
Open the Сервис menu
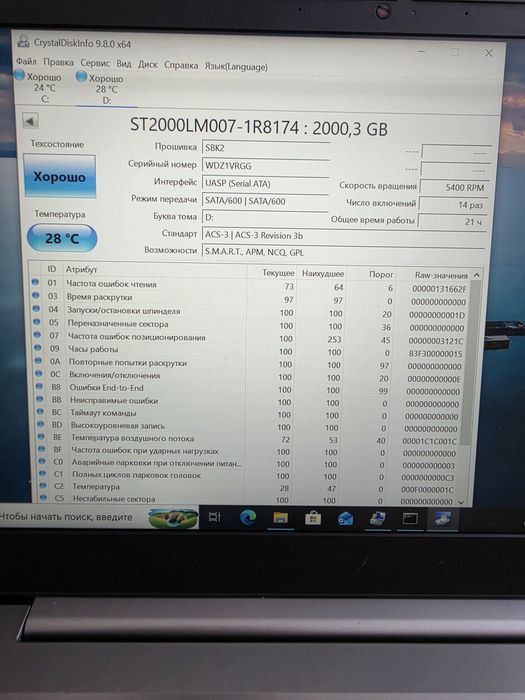pyautogui.click(x=95, y=63)
